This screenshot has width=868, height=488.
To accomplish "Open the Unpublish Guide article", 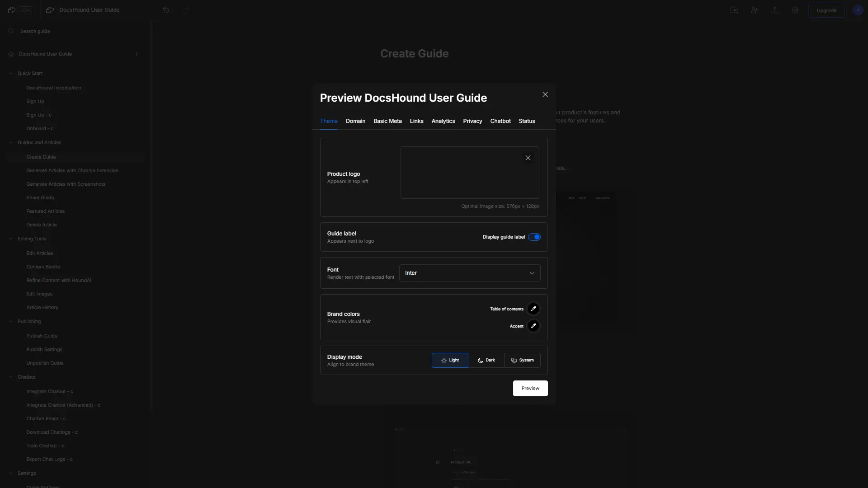I will click(45, 363).
